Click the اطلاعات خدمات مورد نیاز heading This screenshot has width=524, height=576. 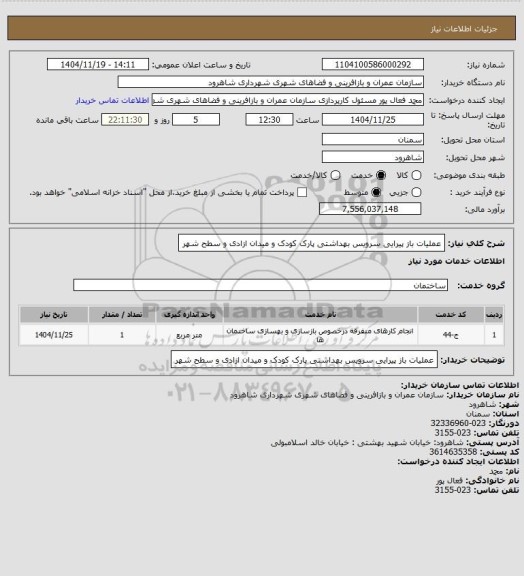pos(456,261)
